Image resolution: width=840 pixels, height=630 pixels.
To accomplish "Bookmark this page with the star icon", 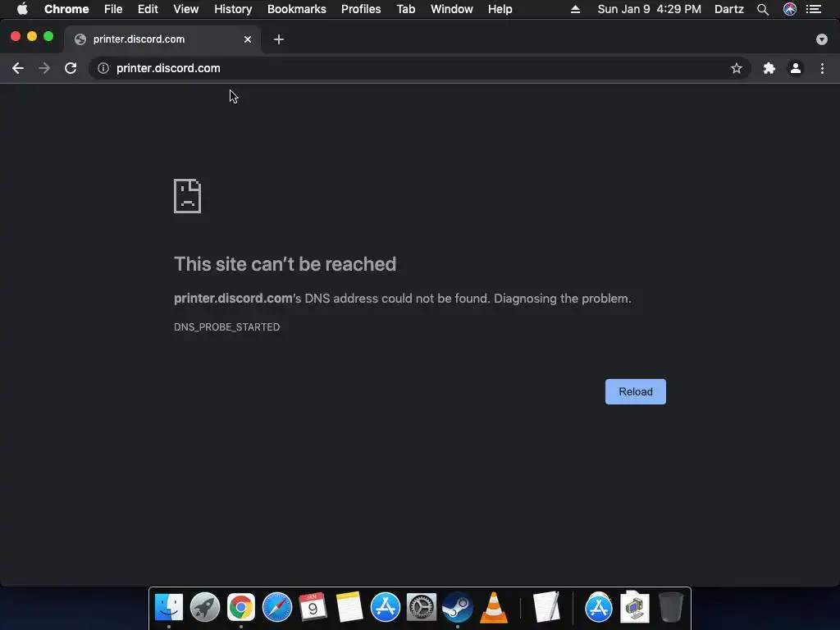I will pos(737,68).
